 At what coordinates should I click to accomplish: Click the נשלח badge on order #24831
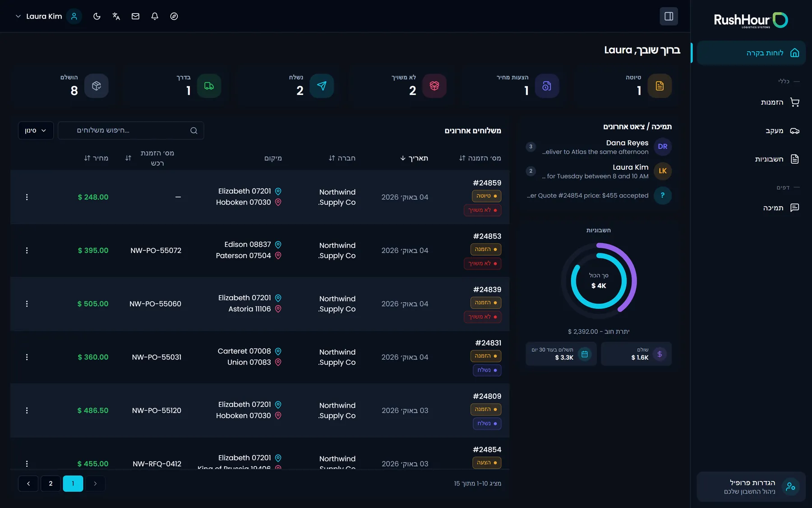487,370
